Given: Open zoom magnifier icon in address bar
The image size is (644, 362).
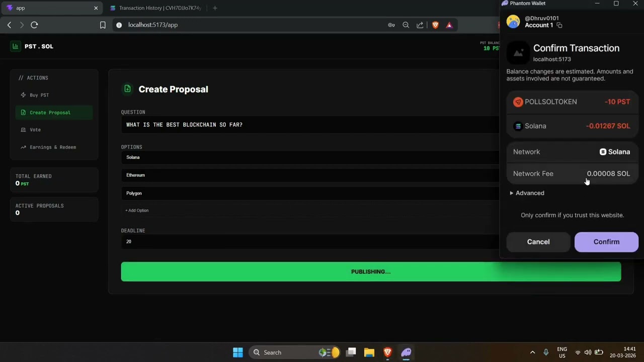Looking at the screenshot, I should 406,25.
